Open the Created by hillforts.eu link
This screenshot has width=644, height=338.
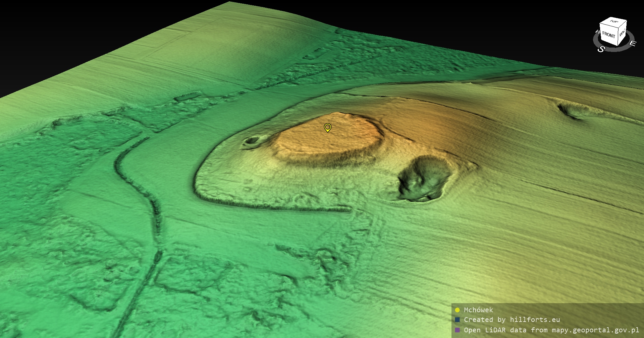point(512,320)
